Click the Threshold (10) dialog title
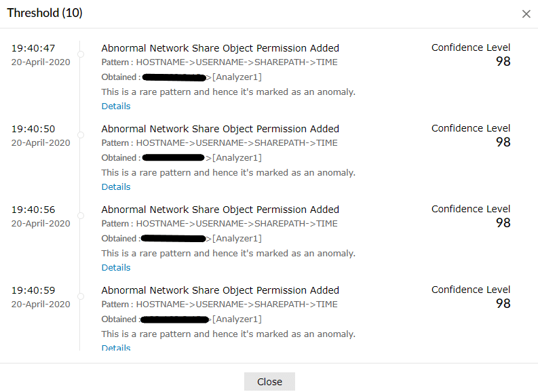Image resolution: width=538 pixels, height=392 pixels. tap(45, 14)
